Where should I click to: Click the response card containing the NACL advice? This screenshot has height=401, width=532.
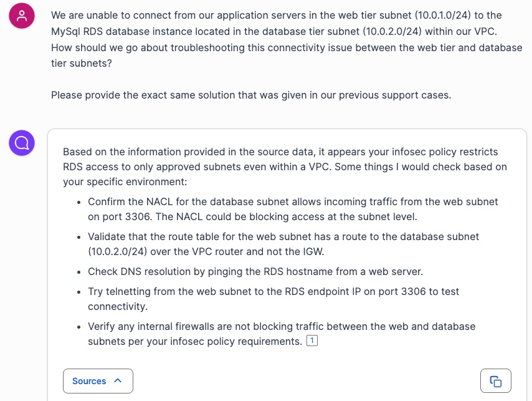point(287,249)
